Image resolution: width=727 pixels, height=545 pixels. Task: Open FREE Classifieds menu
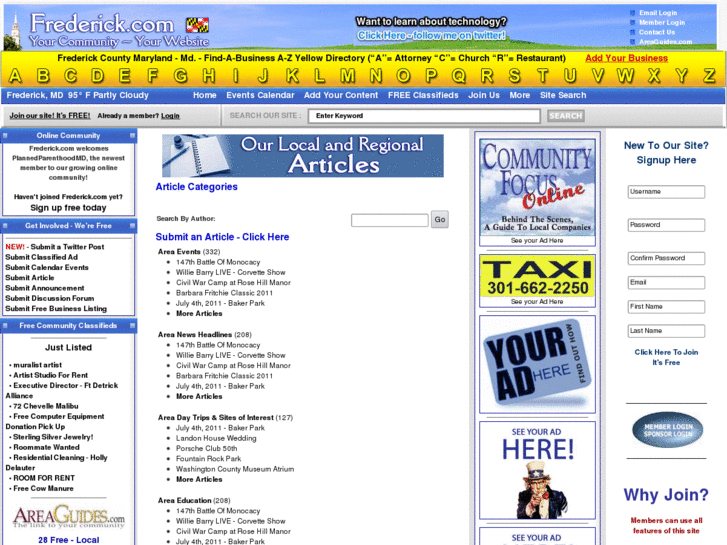tap(423, 95)
